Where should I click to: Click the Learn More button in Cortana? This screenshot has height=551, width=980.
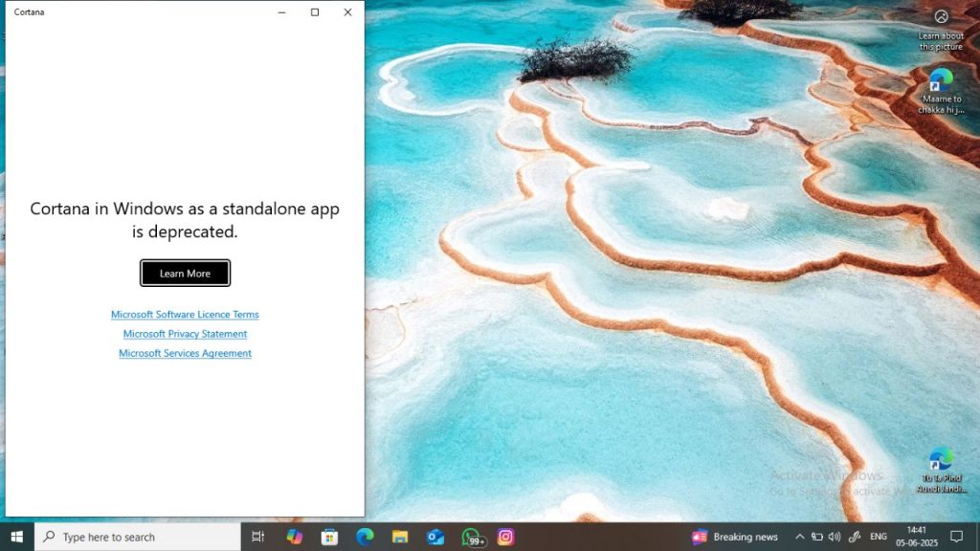coord(185,273)
